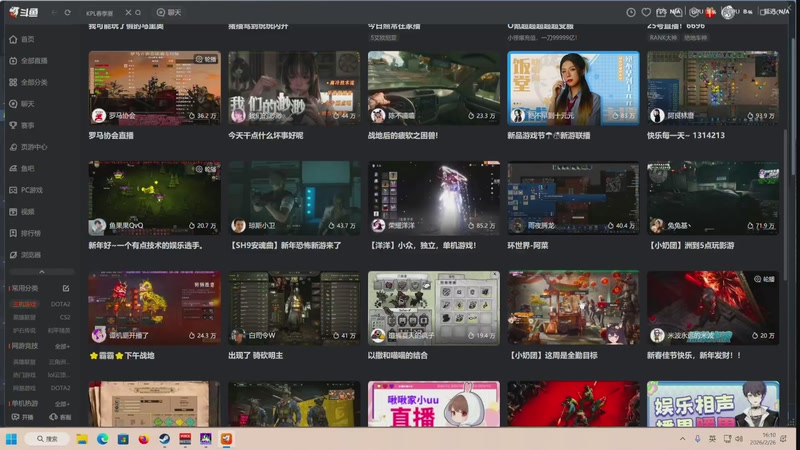800x450 pixels.
Task: Click the user avatar in the title bar
Action: click(x=728, y=12)
